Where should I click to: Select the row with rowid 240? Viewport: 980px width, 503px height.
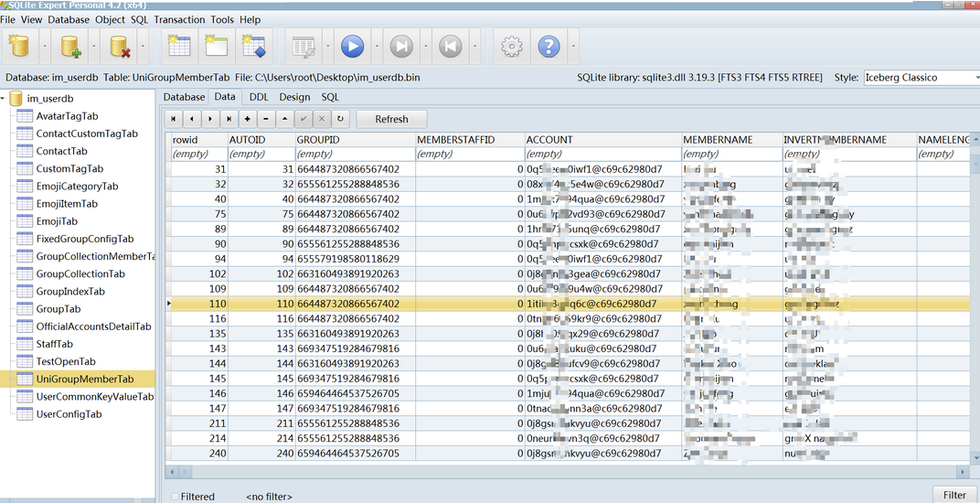click(569, 454)
